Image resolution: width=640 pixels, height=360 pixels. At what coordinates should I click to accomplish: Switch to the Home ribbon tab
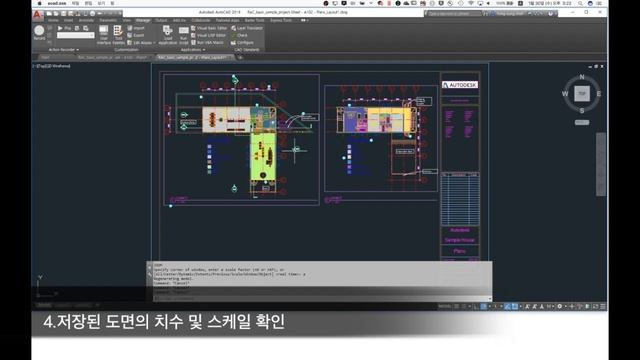(53, 20)
